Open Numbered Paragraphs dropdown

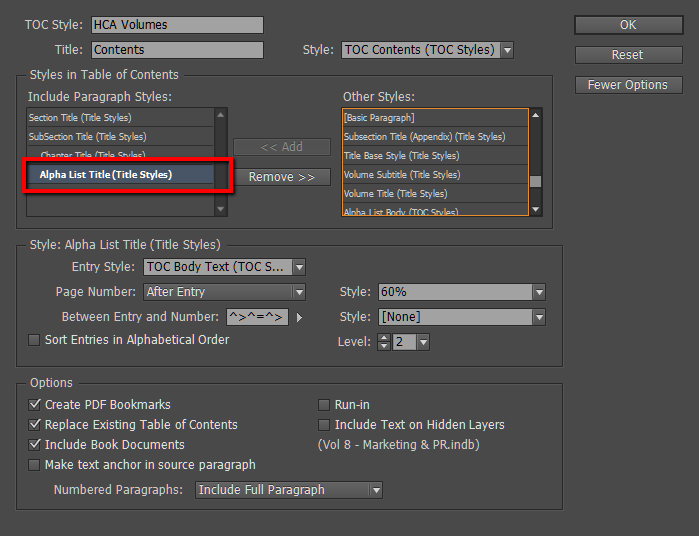289,490
